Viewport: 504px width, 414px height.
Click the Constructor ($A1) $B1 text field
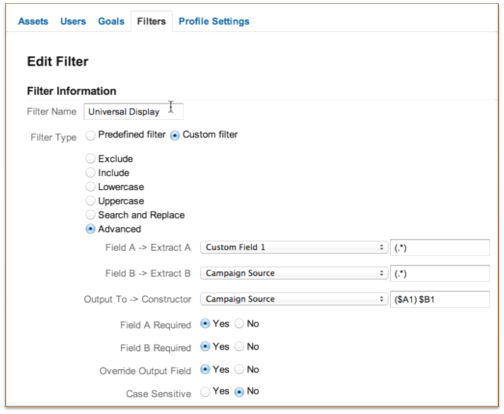pyautogui.click(x=440, y=299)
